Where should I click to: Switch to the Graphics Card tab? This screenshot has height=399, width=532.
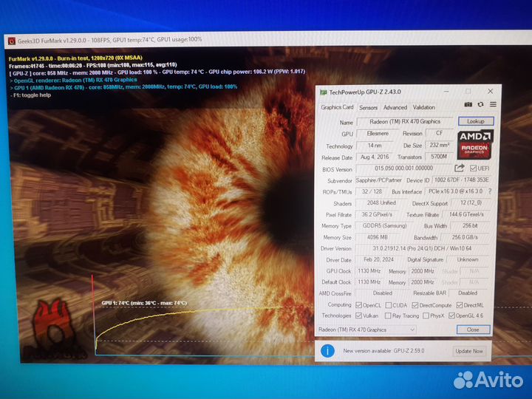pyautogui.click(x=337, y=107)
